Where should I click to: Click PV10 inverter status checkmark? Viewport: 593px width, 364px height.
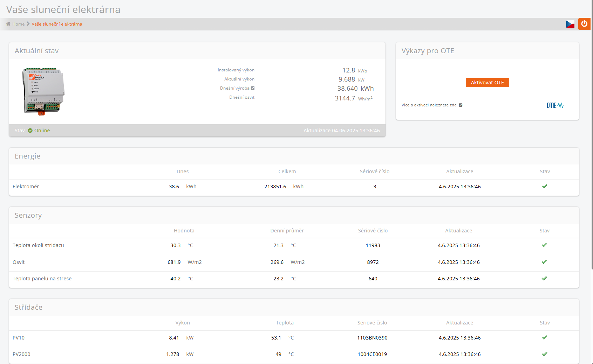tap(544, 338)
